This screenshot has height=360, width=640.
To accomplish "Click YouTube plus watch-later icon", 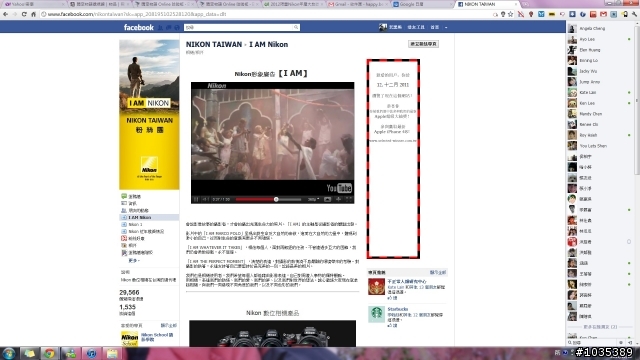I will tap(338, 199).
